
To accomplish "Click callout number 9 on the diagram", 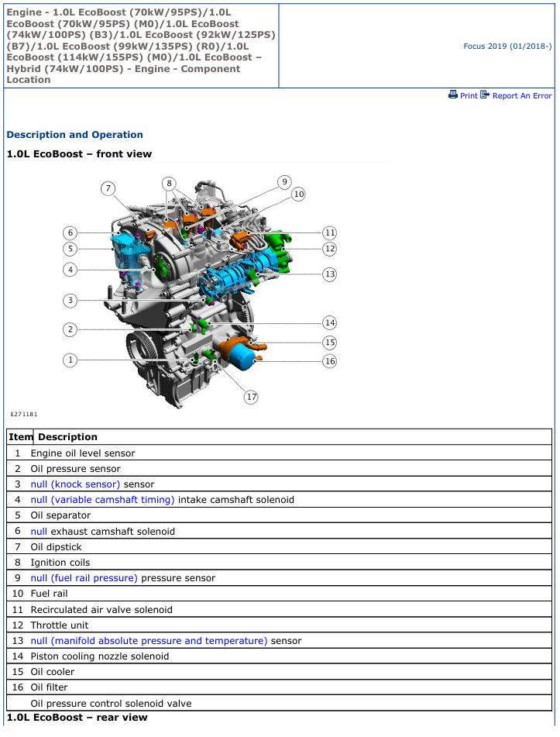I will tap(284, 182).
